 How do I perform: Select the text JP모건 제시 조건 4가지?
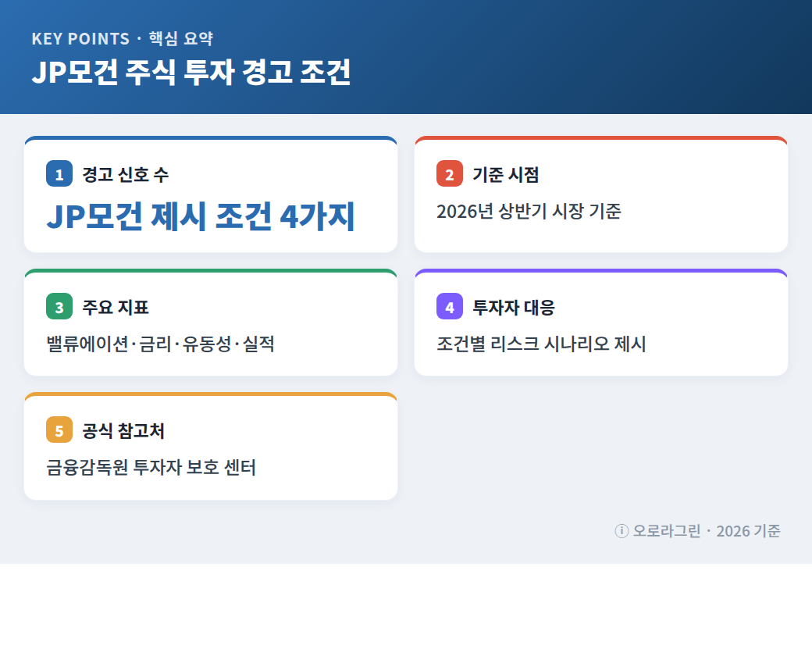pyautogui.click(x=201, y=216)
